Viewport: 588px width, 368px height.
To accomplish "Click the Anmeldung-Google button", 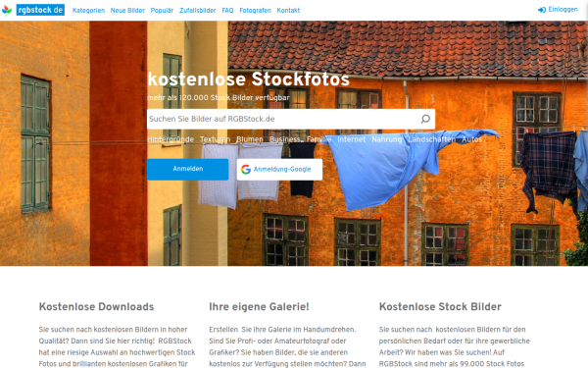I will [x=279, y=170].
